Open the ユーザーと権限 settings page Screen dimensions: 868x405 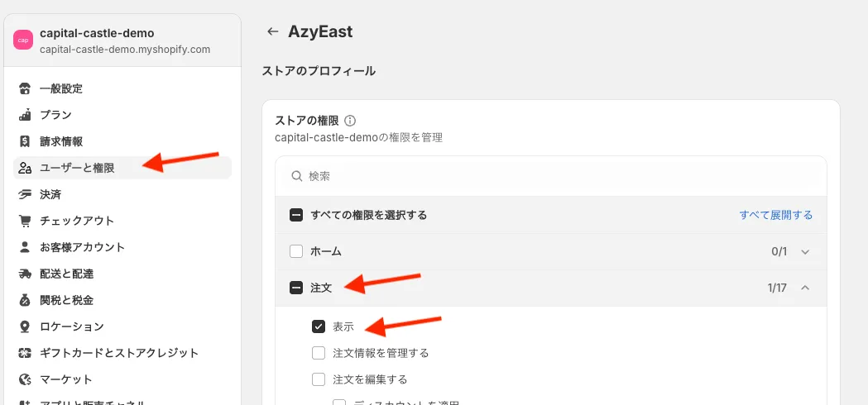click(77, 168)
